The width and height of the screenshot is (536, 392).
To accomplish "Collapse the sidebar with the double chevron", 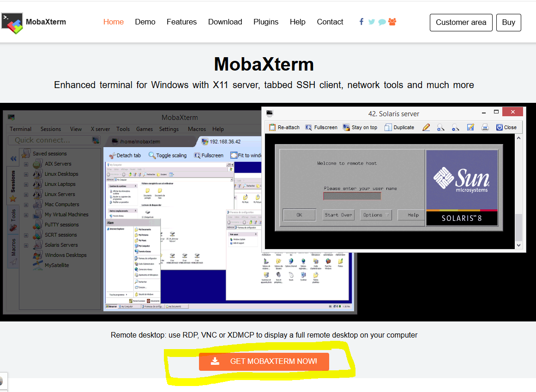I will tap(13, 159).
